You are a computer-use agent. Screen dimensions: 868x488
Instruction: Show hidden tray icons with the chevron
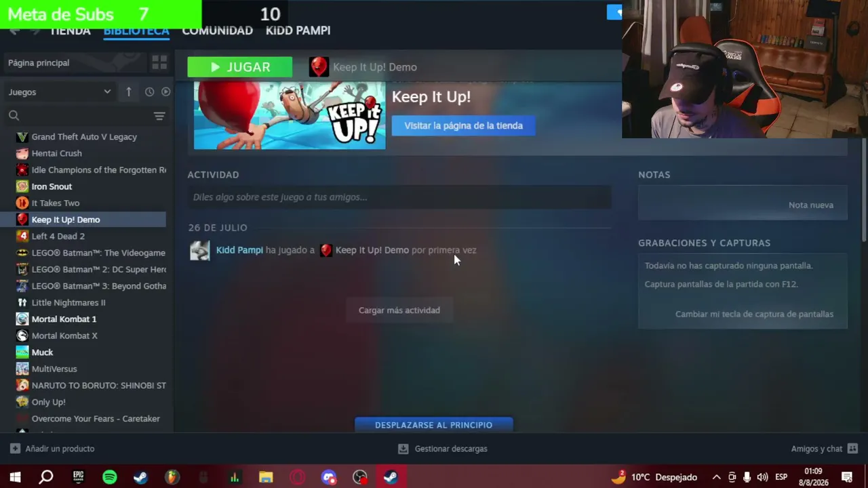click(716, 477)
